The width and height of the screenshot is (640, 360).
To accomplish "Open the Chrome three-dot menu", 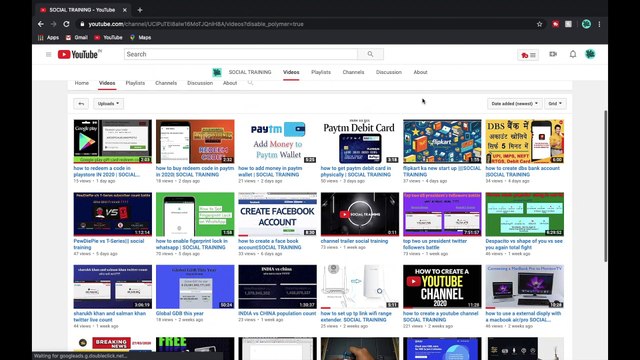I will [x=599, y=24].
